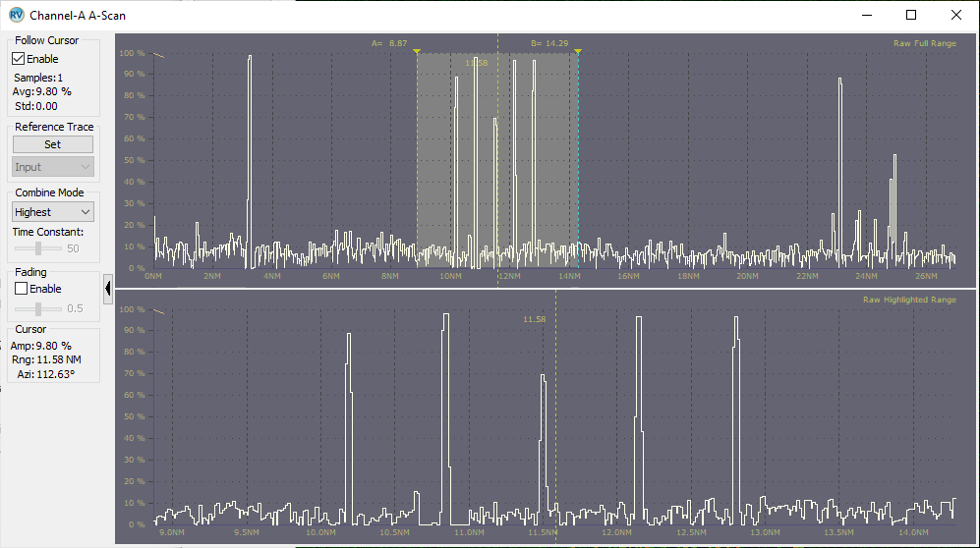980x548 pixels.
Task: Click the Raw Full Range label
Action: point(924,43)
